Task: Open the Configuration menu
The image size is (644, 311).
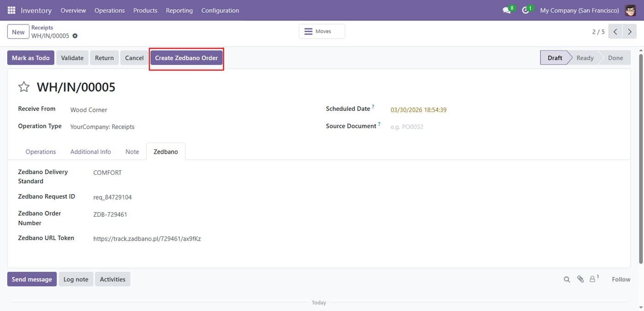Action: tap(220, 10)
